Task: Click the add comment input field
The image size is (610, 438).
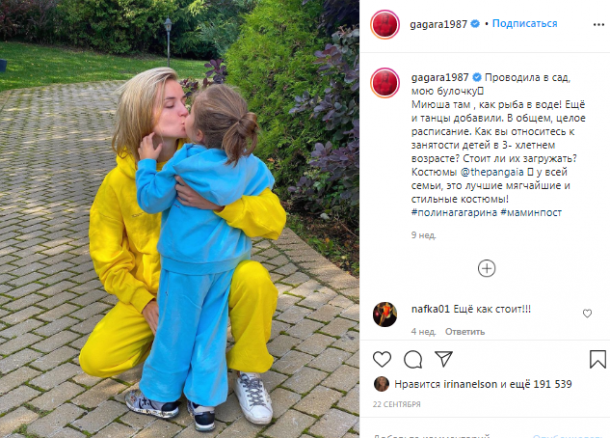Action: click(447, 435)
